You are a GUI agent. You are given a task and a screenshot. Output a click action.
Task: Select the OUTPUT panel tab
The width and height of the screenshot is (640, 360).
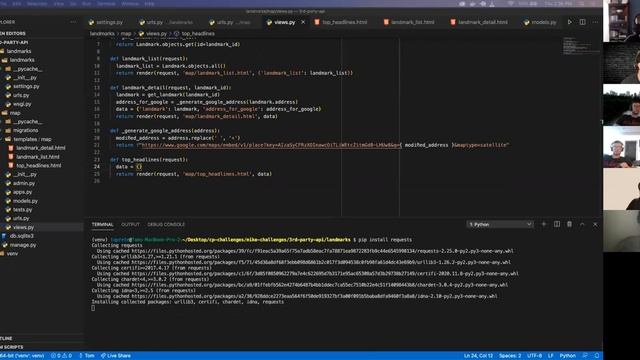click(x=130, y=224)
